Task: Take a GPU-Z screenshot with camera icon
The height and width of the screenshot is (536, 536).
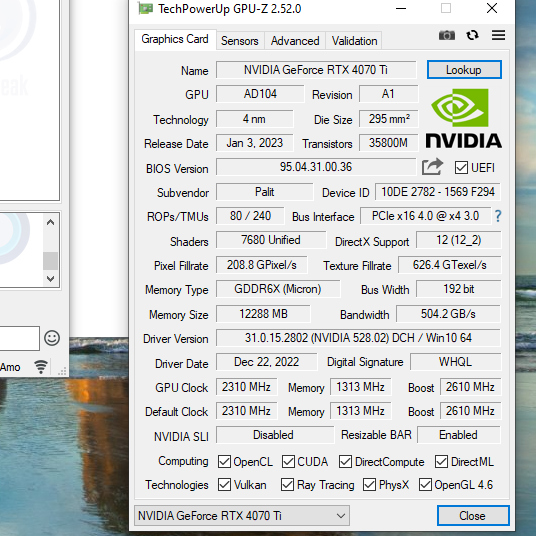Action: coord(447,35)
